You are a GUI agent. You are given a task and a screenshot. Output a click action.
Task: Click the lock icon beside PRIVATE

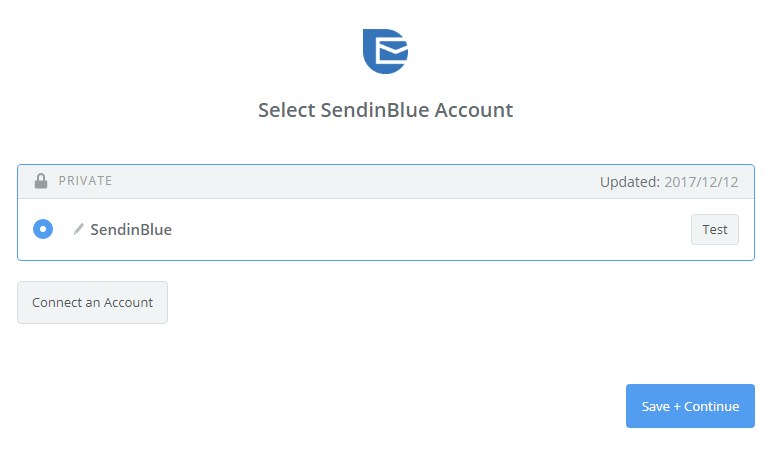pyautogui.click(x=41, y=181)
